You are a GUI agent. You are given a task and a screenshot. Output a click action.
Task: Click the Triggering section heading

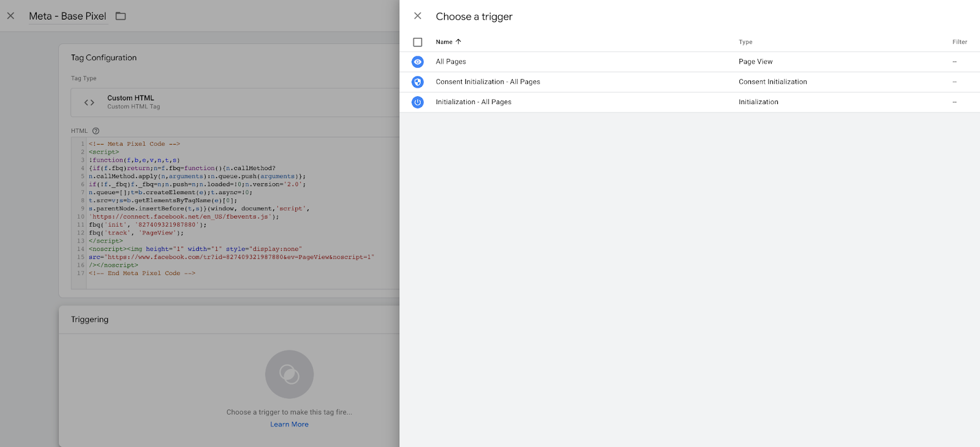tap(89, 320)
